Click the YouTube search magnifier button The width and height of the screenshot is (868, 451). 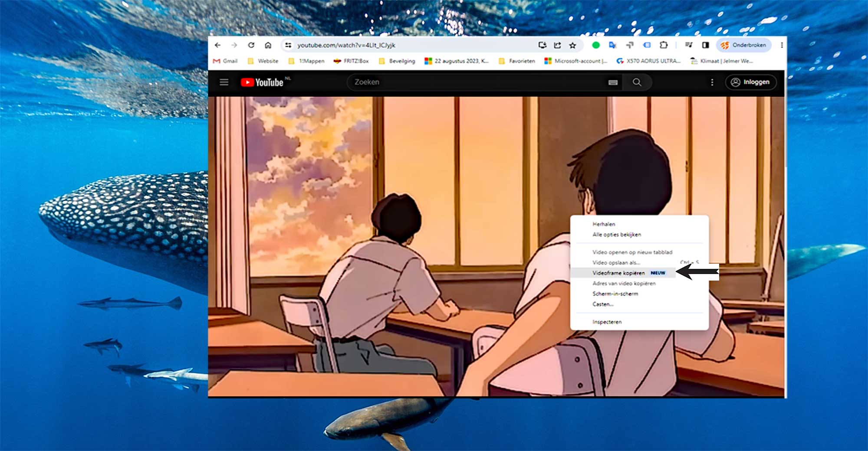pyautogui.click(x=637, y=82)
